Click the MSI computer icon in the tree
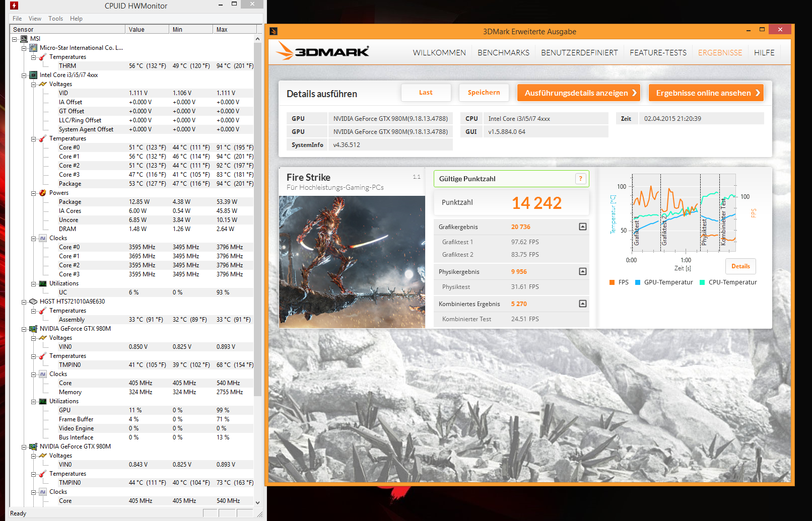 point(24,39)
